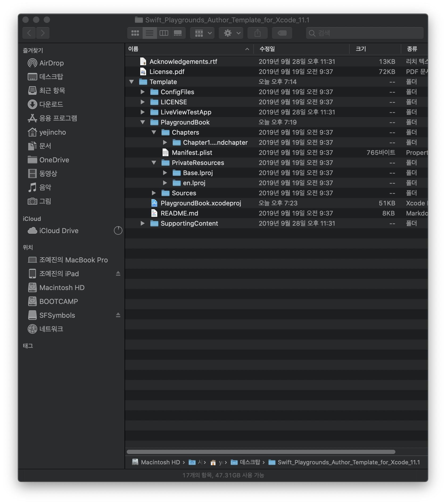Collapse the PlaygroundBook folder
Viewport: 446px width, 504px height.
(143, 122)
